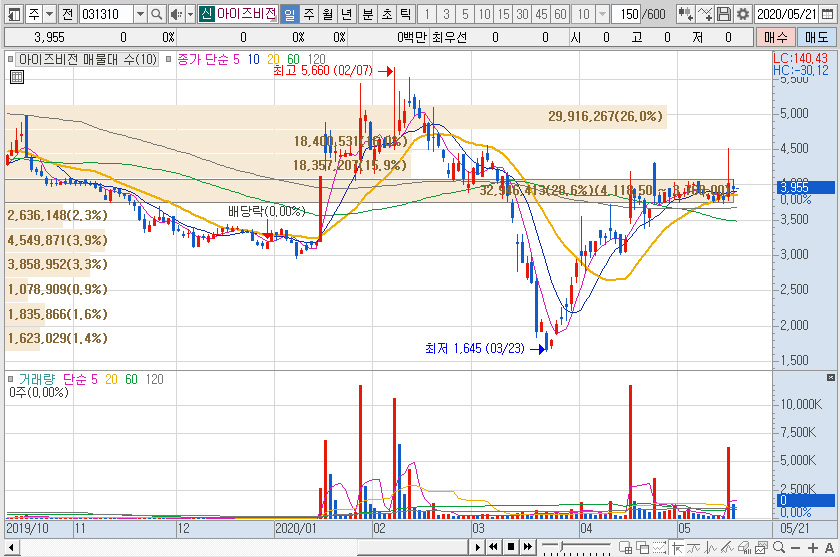Click the 20 moving average legend value

pyautogui.click(x=273, y=59)
